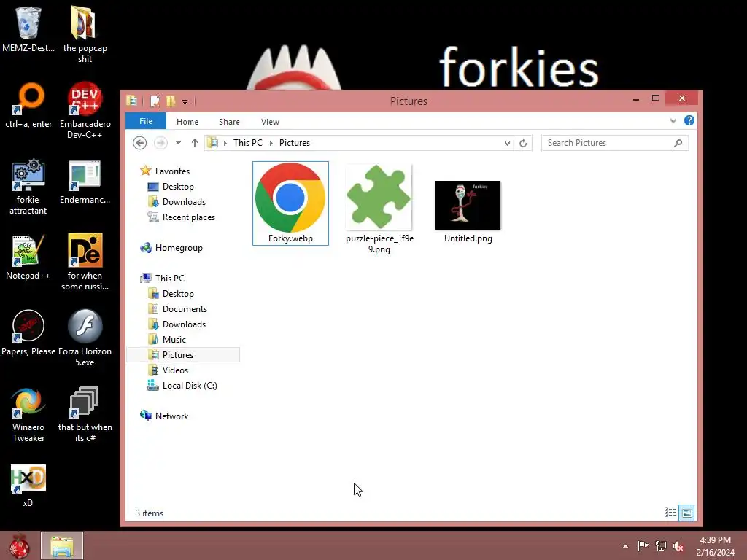The width and height of the screenshot is (747, 560).
Task: Click 'Pictures' in the address bar breadcrumb
Action: [295, 143]
